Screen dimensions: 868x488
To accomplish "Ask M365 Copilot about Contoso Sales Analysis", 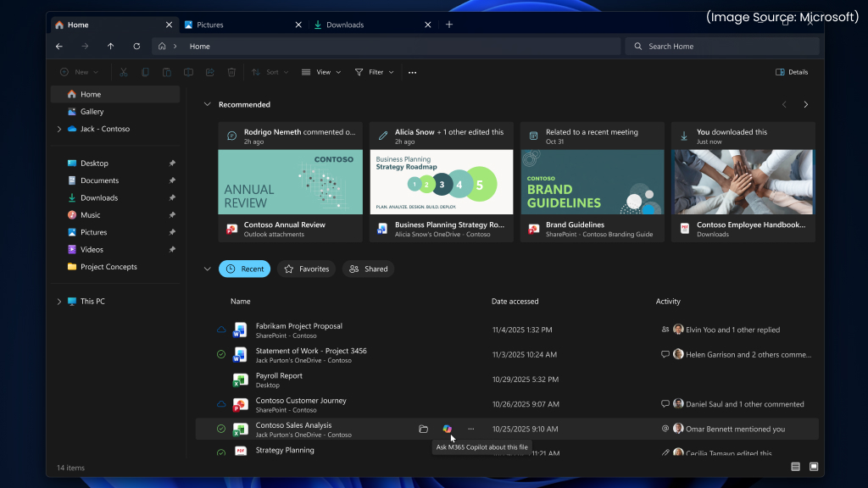I will tap(448, 430).
